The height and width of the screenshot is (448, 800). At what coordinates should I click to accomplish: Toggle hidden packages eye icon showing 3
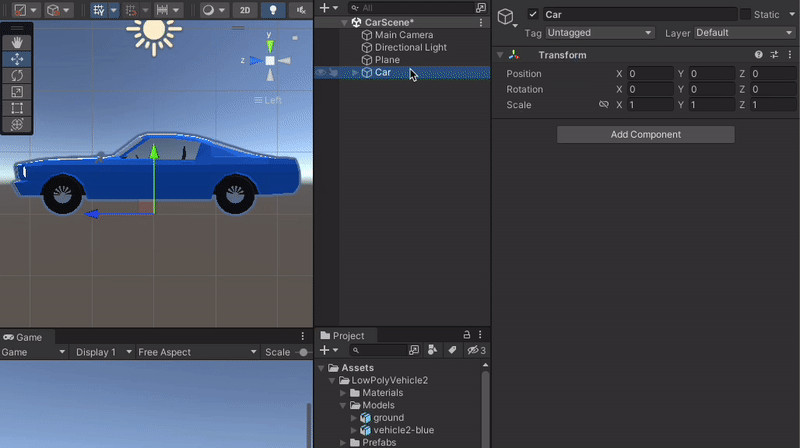pos(477,350)
